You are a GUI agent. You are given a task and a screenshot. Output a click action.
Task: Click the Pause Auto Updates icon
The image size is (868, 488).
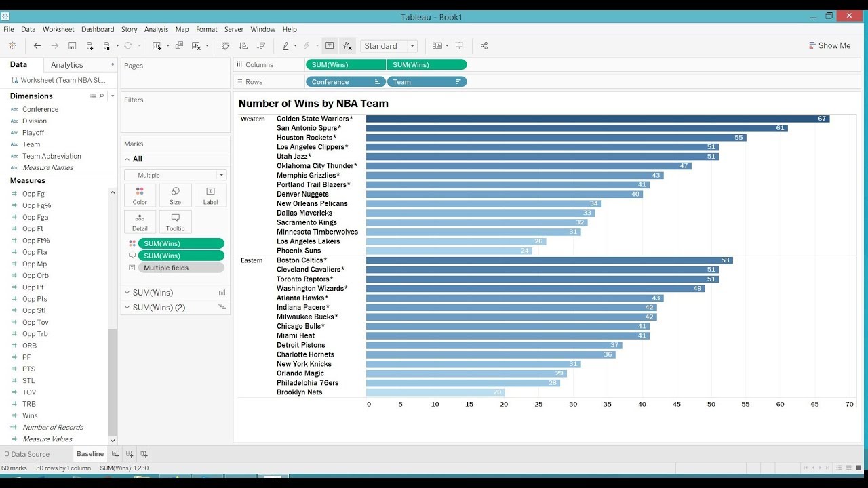click(106, 46)
